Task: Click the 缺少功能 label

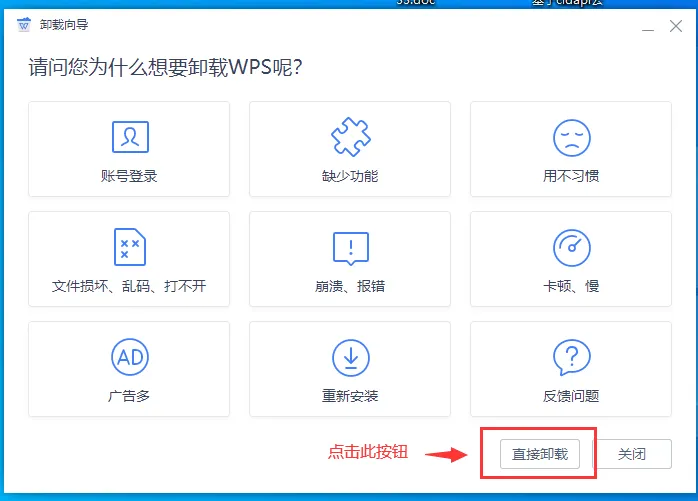Action: [350, 176]
